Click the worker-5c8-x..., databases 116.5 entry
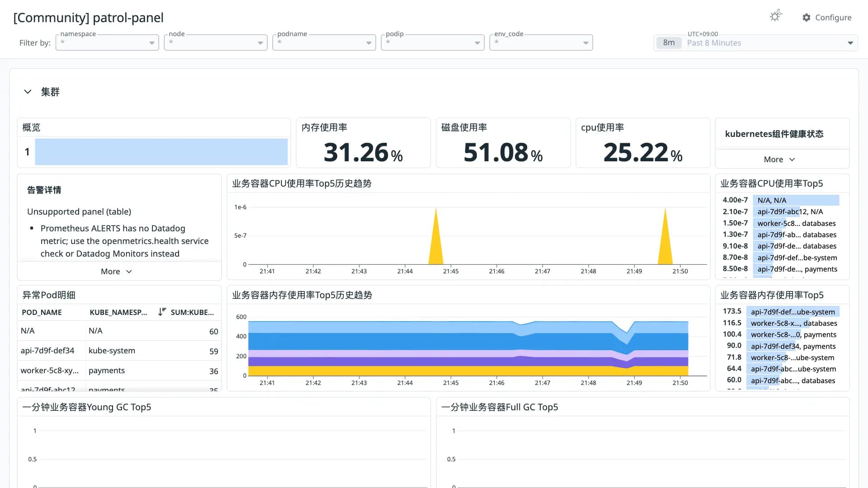The width and height of the screenshot is (868, 488). [794, 323]
